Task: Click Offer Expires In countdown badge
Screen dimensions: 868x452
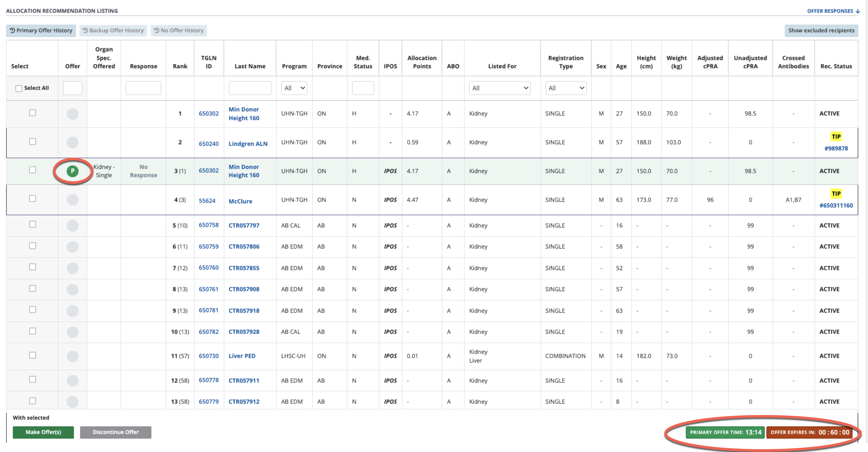Action: coord(809,432)
